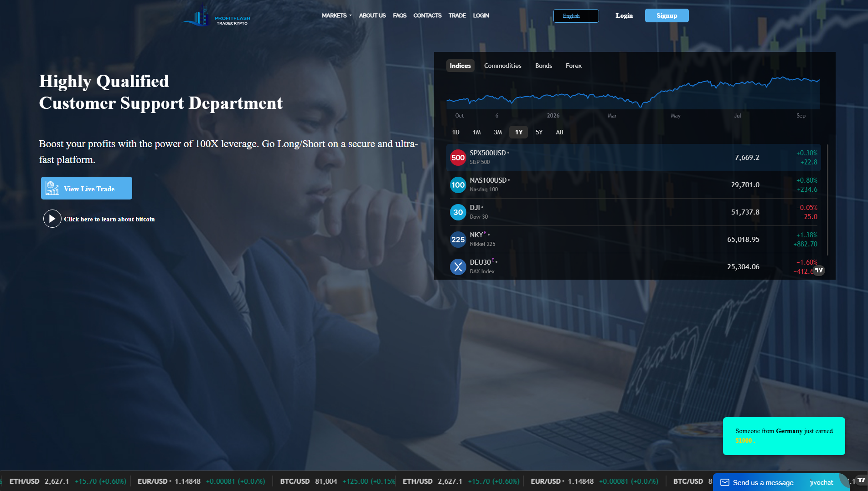
Task: Click the View Live Trade button
Action: pyautogui.click(x=87, y=188)
